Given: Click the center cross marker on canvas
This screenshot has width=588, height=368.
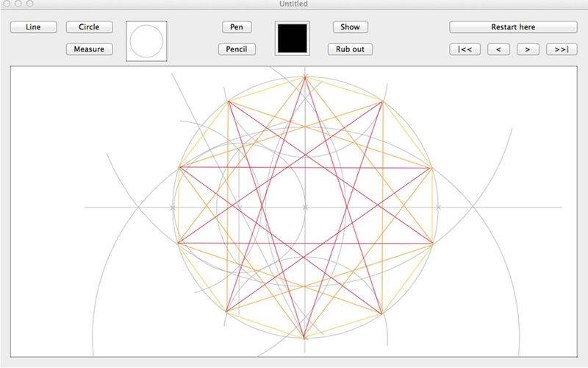Looking at the screenshot, I should tap(305, 208).
